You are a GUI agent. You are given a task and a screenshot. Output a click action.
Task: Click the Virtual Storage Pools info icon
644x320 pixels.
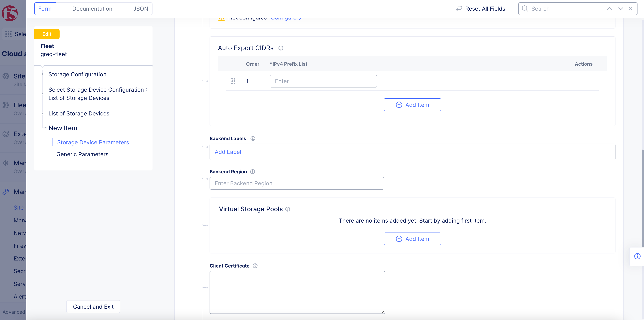(x=288, y=209)
